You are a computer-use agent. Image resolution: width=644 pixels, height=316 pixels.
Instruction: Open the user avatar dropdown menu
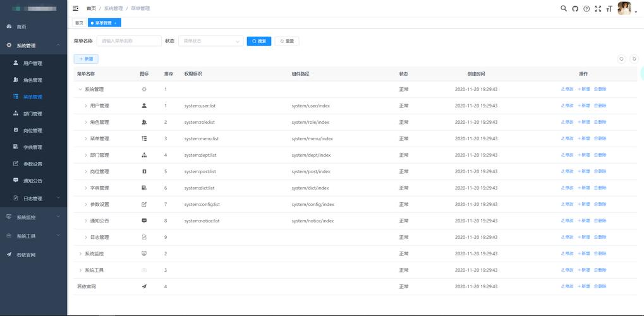[x=626, y=9]
